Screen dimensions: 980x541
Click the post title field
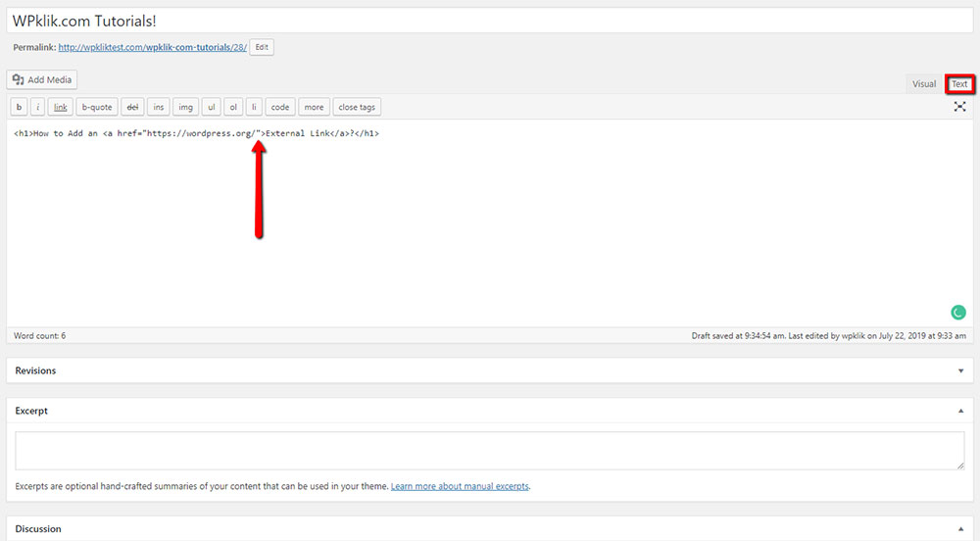[x=489, y=21]
